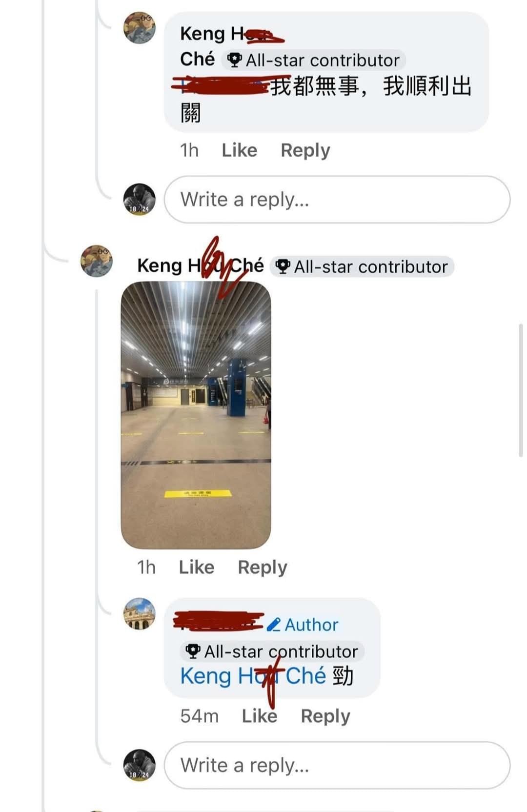Reply to the Author's 54m comment
Viewport: 527px width, 812px height.
325,716
